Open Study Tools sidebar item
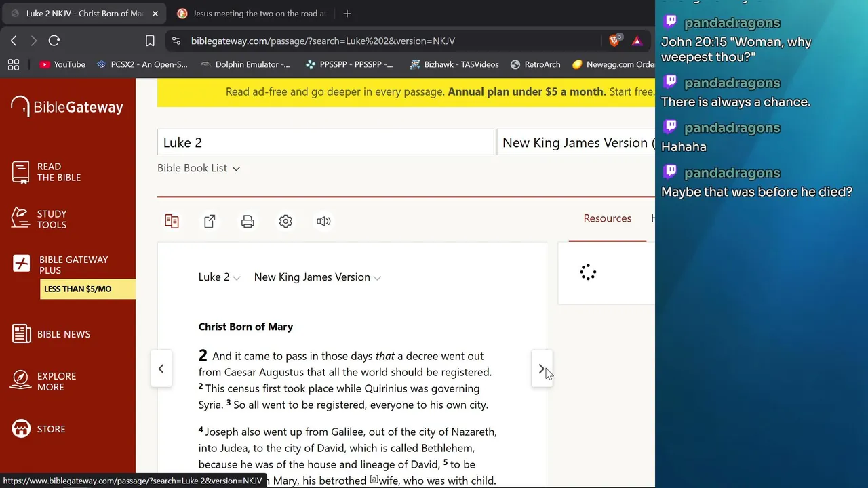The width and height of the screenshot is (868, 488). click(39, 219)
